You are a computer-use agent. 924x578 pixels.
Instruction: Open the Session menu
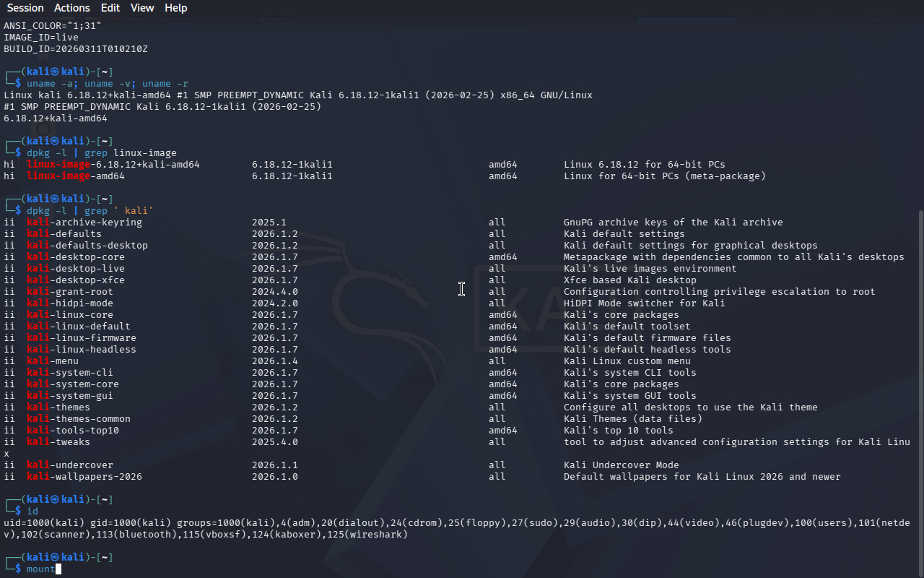point(25,8)
